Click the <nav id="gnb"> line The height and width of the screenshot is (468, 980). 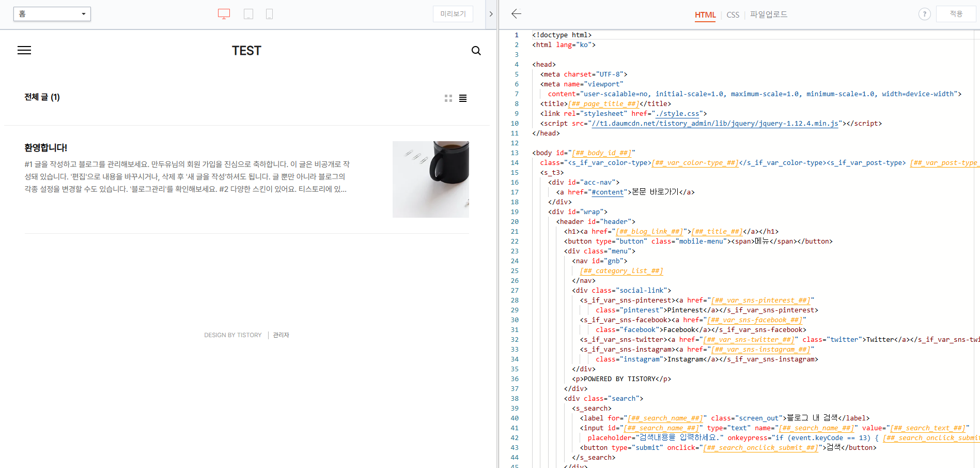pyautogui.click(x=600, y=261)
